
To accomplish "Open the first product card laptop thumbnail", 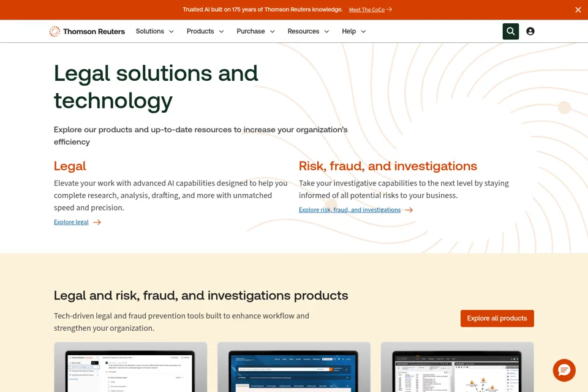I will 130,367.
